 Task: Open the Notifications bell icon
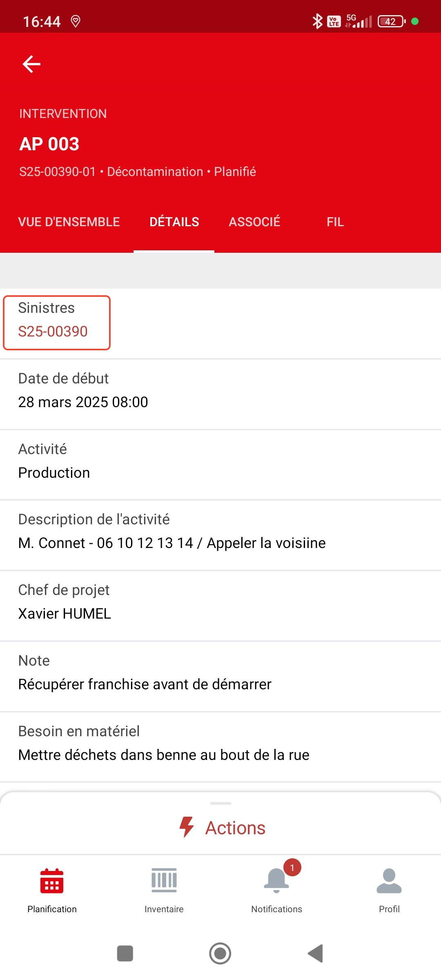coord(276,880)
